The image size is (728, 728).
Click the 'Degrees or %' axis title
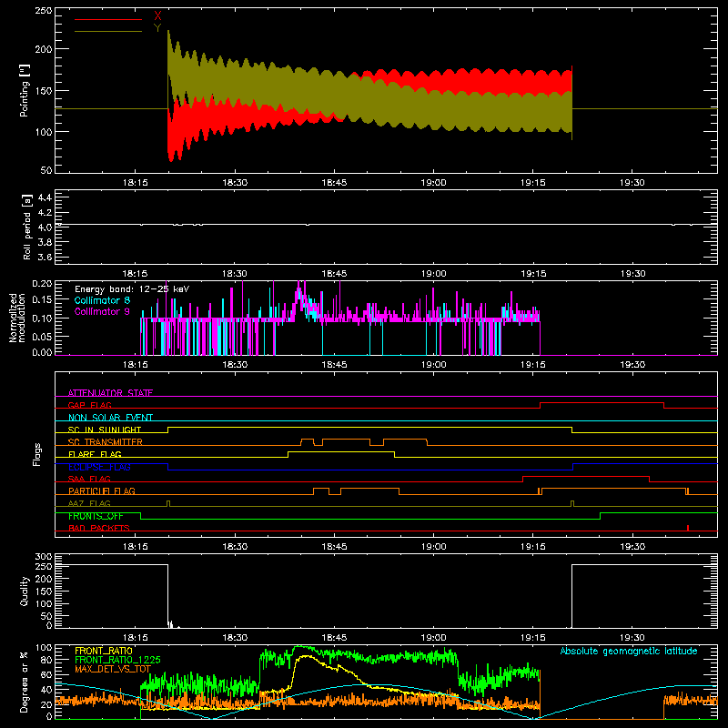point(24,682)
